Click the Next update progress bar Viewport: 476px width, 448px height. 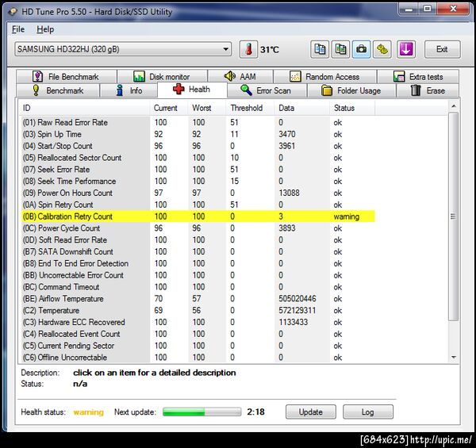[202, 412]
